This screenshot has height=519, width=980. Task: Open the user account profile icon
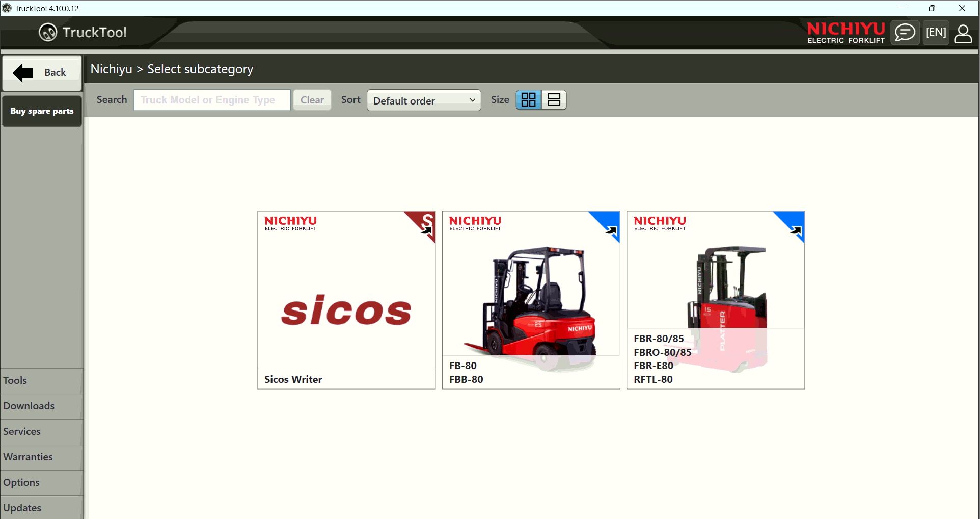(963, 33)
